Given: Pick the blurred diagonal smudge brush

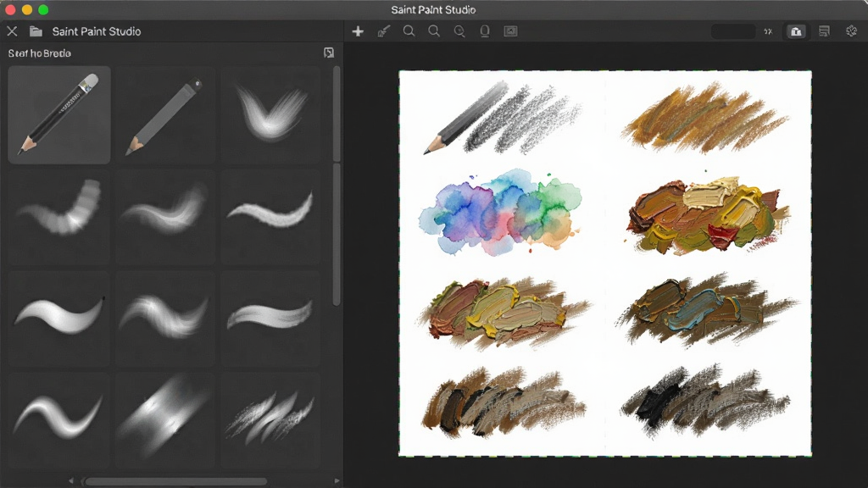Looking at the screenshot, I should [165, 420].
